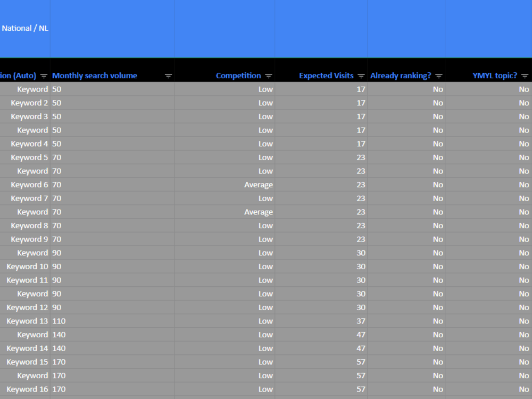Select Expected Visits 47 in Keyword 14 row

pos(321,348)
